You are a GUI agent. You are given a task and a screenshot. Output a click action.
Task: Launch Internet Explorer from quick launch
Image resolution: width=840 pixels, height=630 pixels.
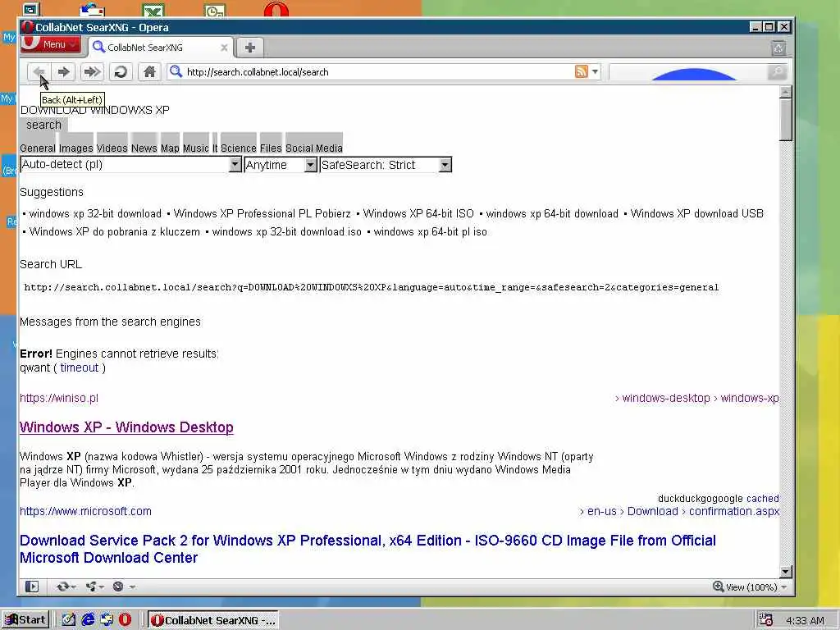(88, 620)
